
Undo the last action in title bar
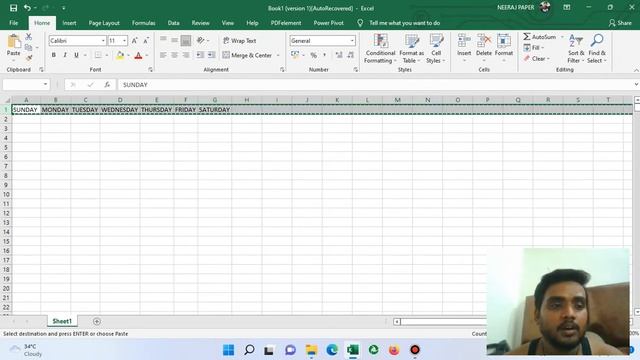tap(27, 8)
